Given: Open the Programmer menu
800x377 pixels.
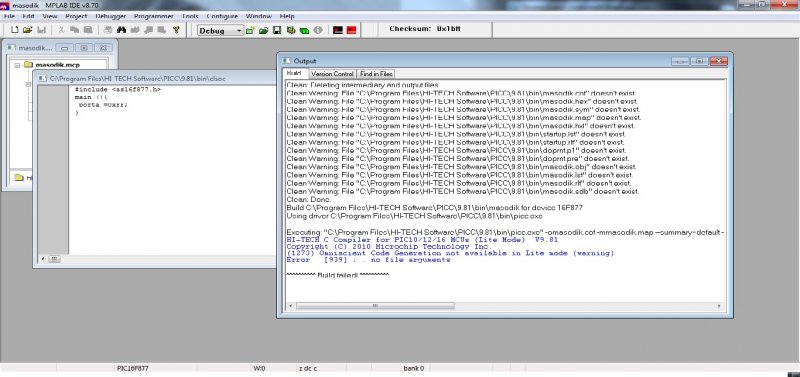Looking at the screenshot, I should coord(154,16).
